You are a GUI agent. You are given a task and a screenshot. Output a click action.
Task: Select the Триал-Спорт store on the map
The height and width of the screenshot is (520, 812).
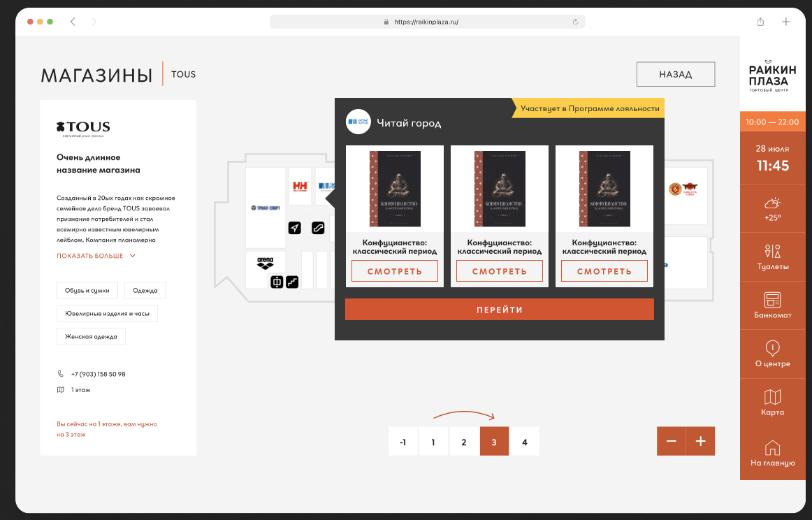[x=266, y=208]
